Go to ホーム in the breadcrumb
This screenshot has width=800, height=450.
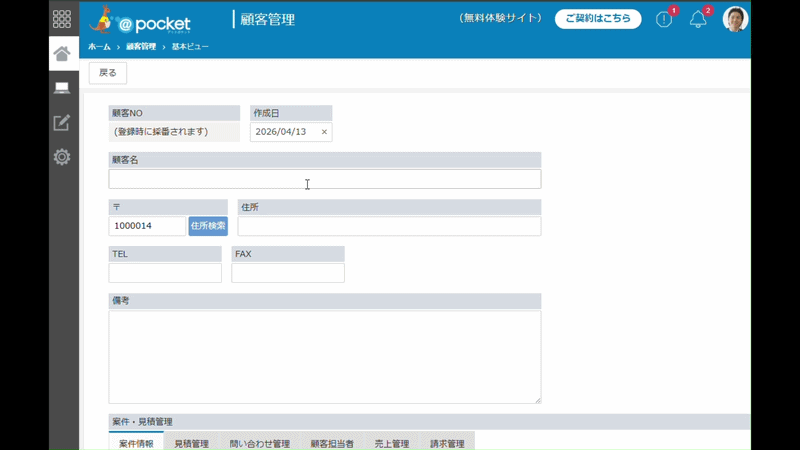(x=99, y=46)
